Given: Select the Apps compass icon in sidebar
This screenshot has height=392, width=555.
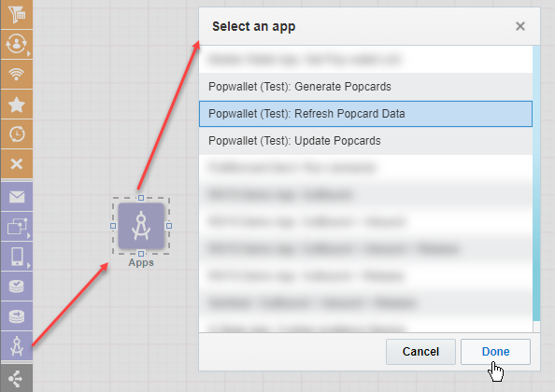Looking at the screenshot, I should click(x=16, y=345).
